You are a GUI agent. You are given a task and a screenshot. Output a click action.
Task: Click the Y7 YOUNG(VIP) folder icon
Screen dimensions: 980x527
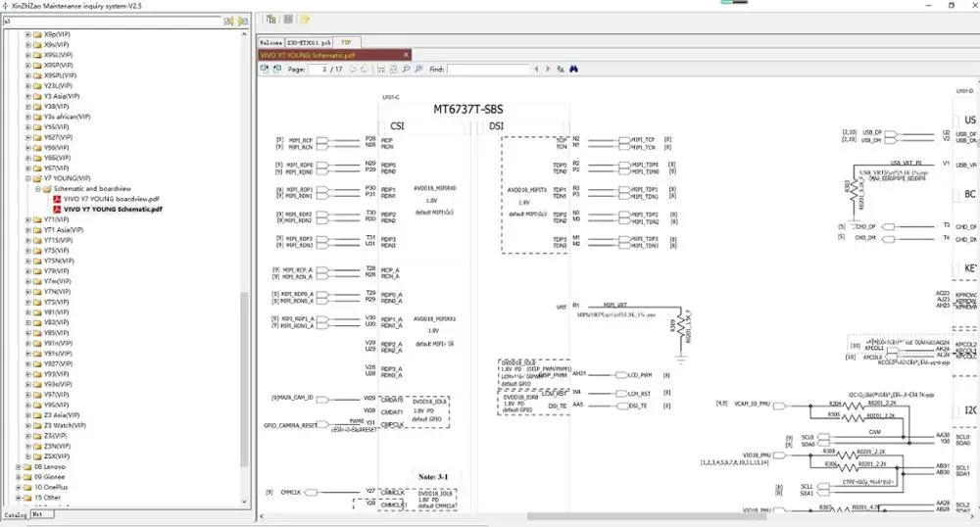pos(37,178)
